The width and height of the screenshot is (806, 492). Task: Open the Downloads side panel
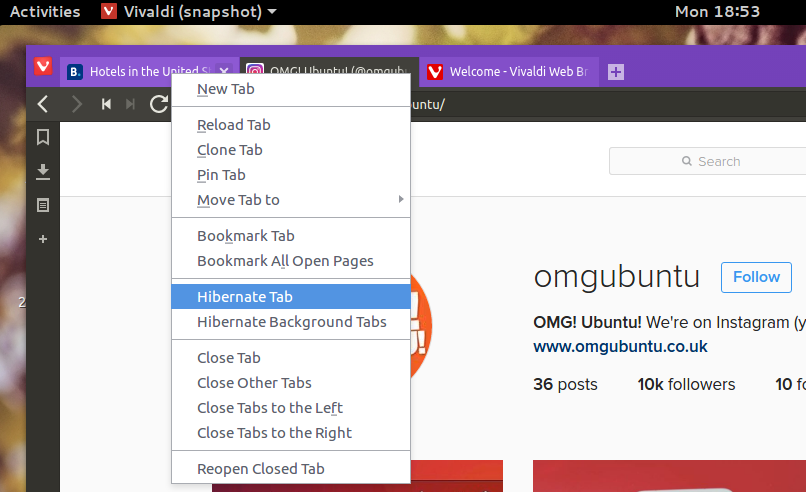[x=43, y=172]
